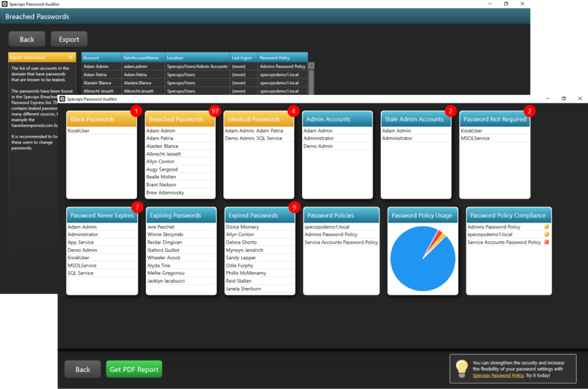Image resolution: width=588 pixels, height=389 pixels.
Task: Select 'adam.admin' cell in the table
Action: point(143,67)
